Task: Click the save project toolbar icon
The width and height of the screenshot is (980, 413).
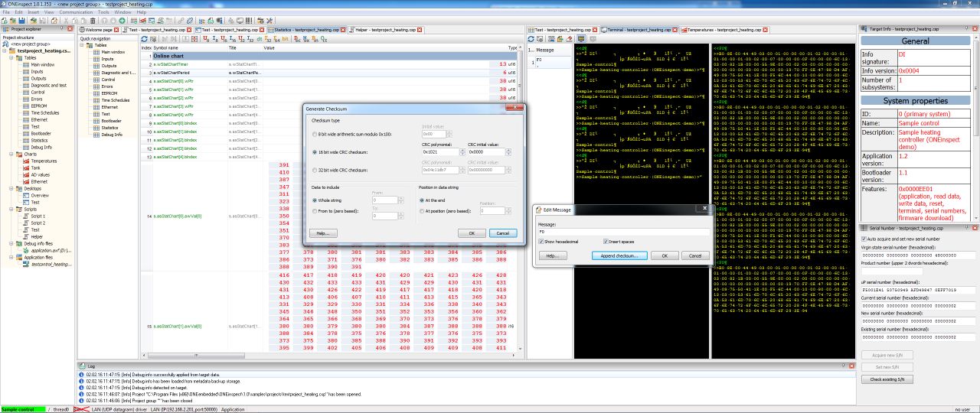Action: pos(21,20)
